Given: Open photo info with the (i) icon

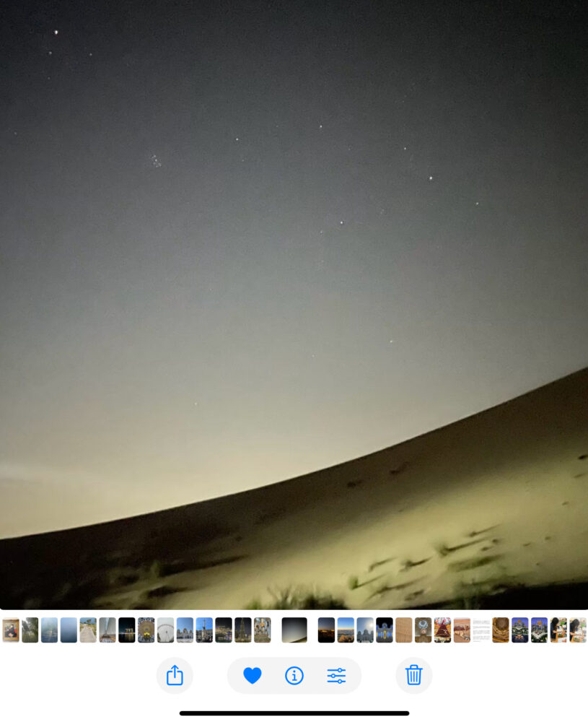Looking at the screenshot, I should tap(294, 676).
